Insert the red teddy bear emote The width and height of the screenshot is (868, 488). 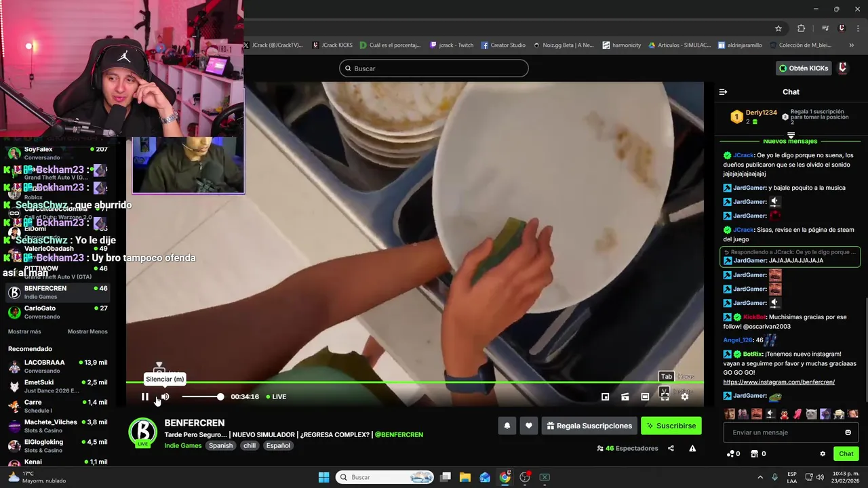pos(785,413)
